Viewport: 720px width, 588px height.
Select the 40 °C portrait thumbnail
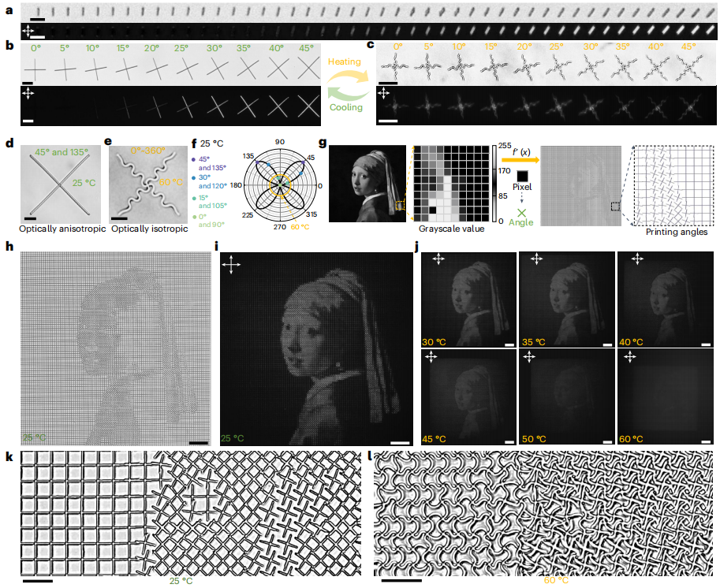pos(666,300)
